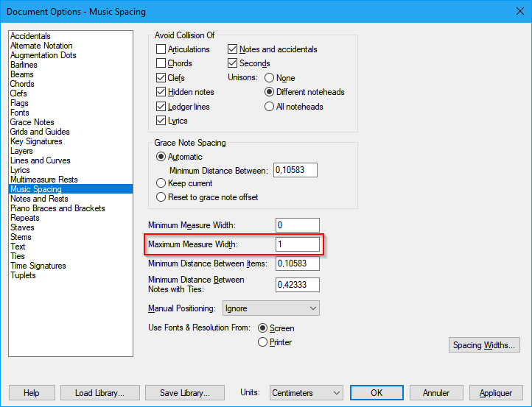Expand the Units dropdown
This screenshot has height=407, width=532.
pos(306,393)
